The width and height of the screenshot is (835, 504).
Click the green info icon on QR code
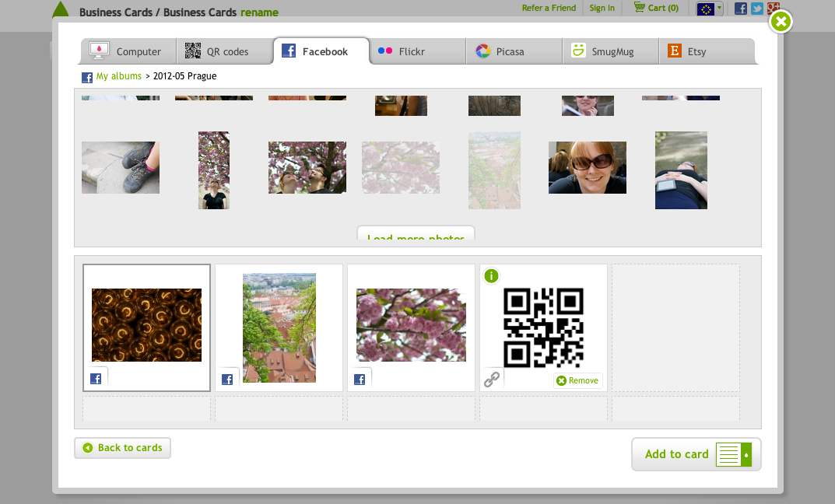pos(491,276)
